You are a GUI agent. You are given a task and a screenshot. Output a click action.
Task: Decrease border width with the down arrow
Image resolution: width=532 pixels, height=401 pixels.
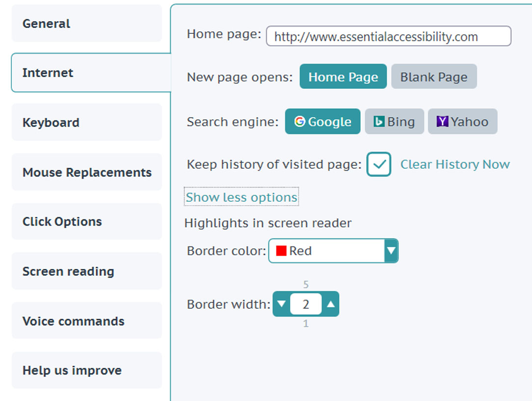[281, 304]
